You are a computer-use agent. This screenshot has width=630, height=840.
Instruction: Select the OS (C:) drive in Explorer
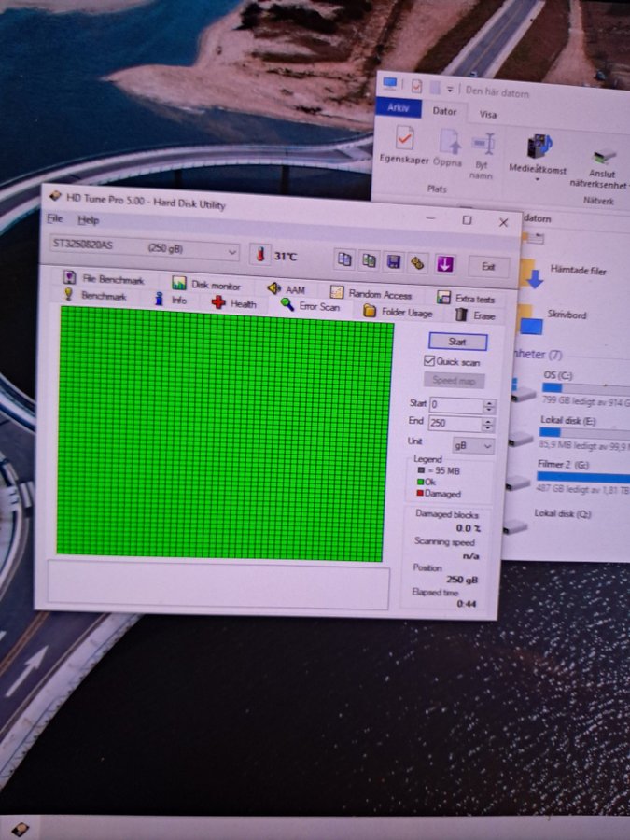(x=569, y=388)
